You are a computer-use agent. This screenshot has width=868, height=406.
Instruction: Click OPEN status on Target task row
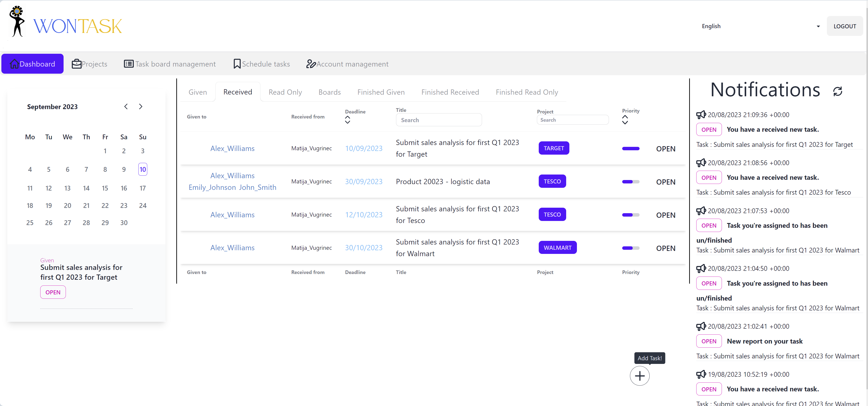point(665,149)
